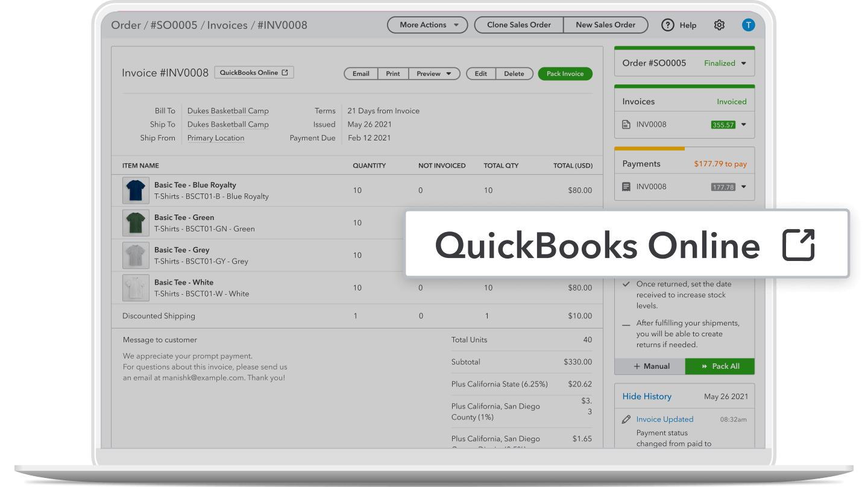Click the 'Discounted Shipping' row label
The image size is (868, 487).
coord(159,316)
